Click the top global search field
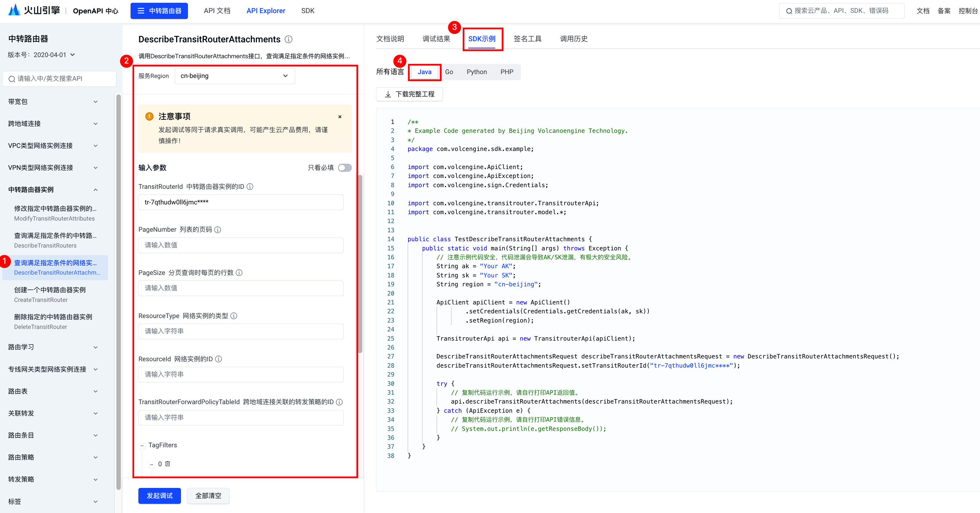The width and height of the screenshot is (980, 513). click(x=842, y=11)
